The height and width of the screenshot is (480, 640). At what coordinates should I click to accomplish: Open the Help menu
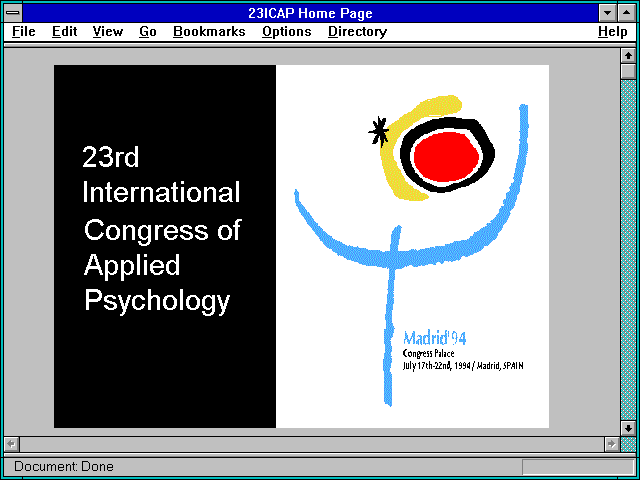613,32
